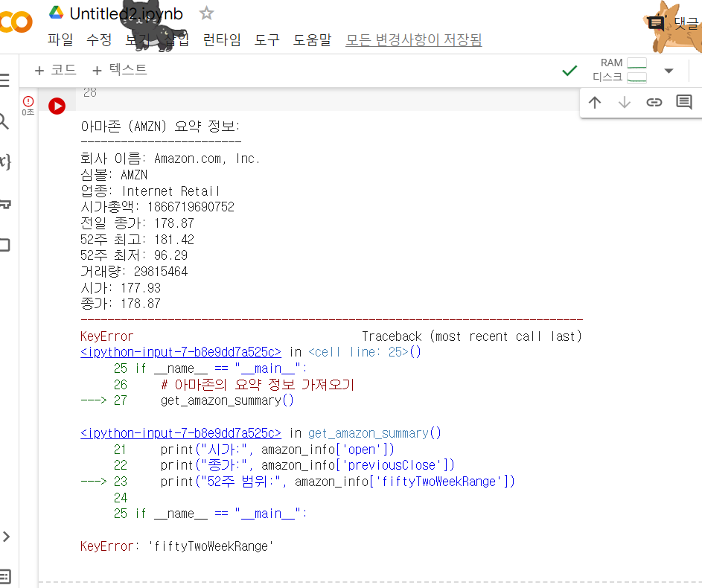Click the red error indicator icon
The image size is (702, 588).
pyautogui.click(x=28, y=101)
